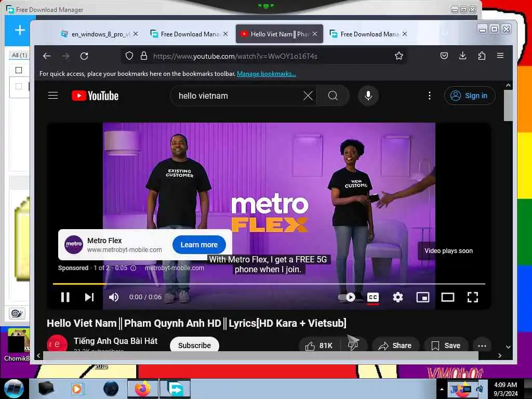
Task: Add new download with plus button
Action: click(20, 30)
